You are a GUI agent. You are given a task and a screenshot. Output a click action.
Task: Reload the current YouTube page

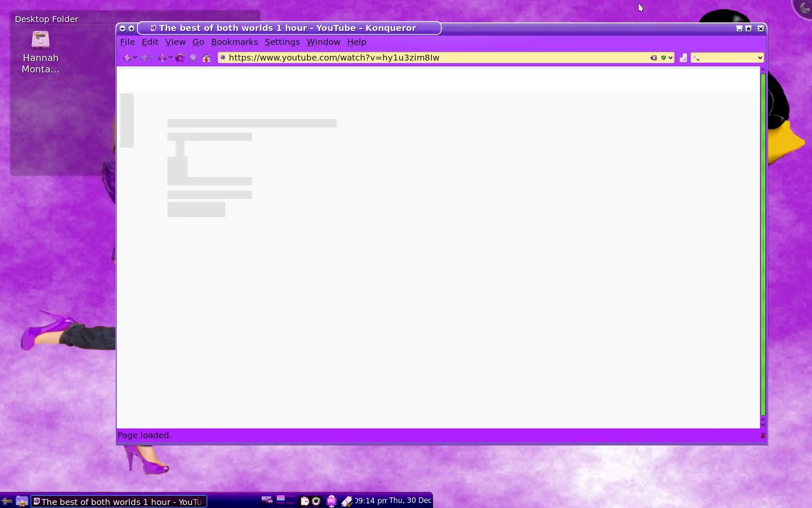click(x=180, y=58)
